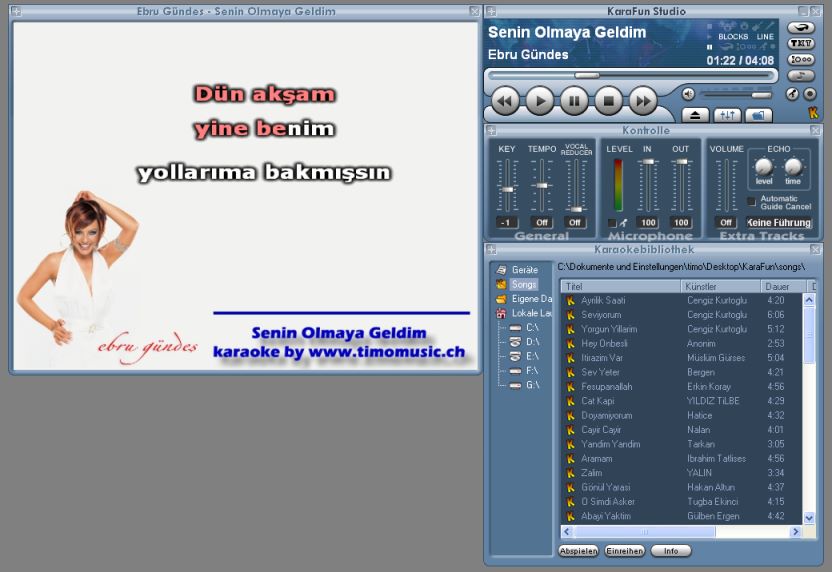The width and height of the screenshot is (832, 572).
Task: Open the Keine Führung guide track dropdown
Action: 779,222
